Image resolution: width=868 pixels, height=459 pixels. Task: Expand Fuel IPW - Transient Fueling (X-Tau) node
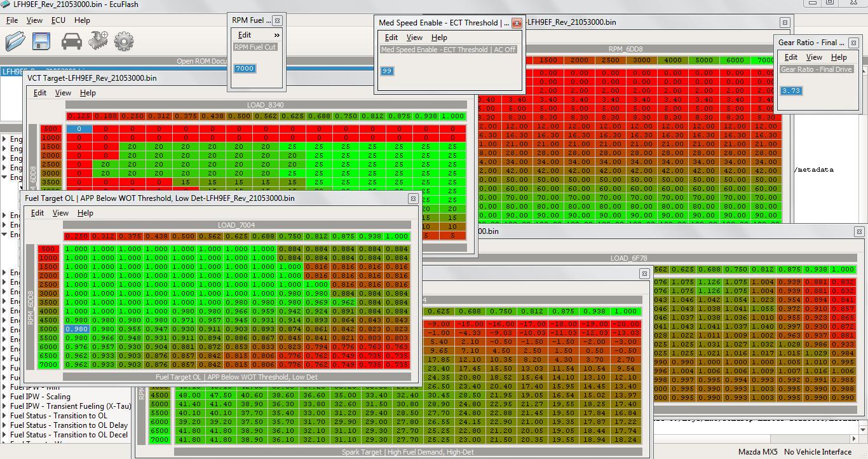point(4,406)
